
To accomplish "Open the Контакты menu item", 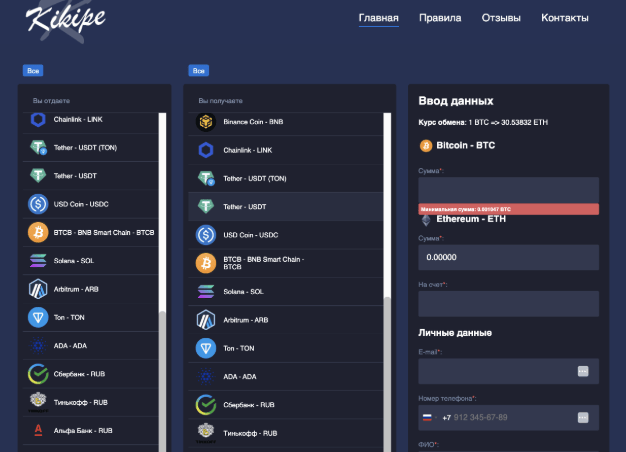I will 565,18.
